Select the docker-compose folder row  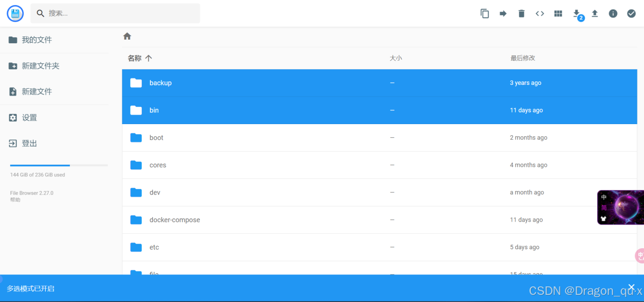pos(379,220)
